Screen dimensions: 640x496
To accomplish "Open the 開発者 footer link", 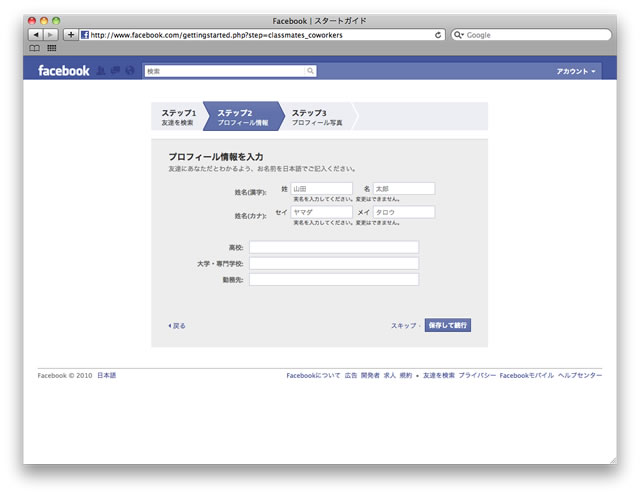I will coord(370,375).
